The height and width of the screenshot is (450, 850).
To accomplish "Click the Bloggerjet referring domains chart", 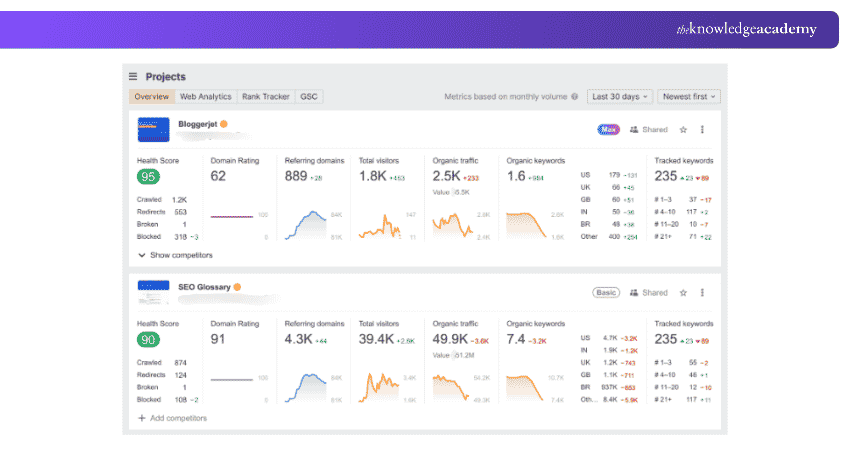I will click(x=306, y=225).
